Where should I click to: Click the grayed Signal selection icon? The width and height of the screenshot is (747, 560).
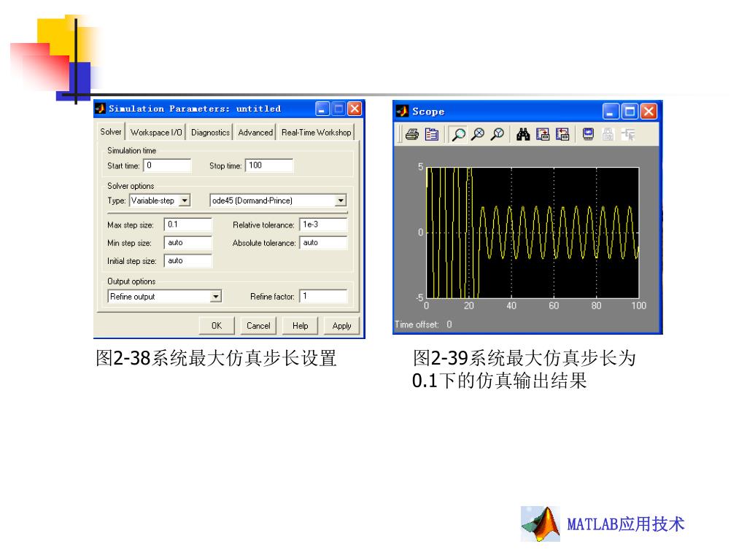pyautogui.click(x=628, y=135)
